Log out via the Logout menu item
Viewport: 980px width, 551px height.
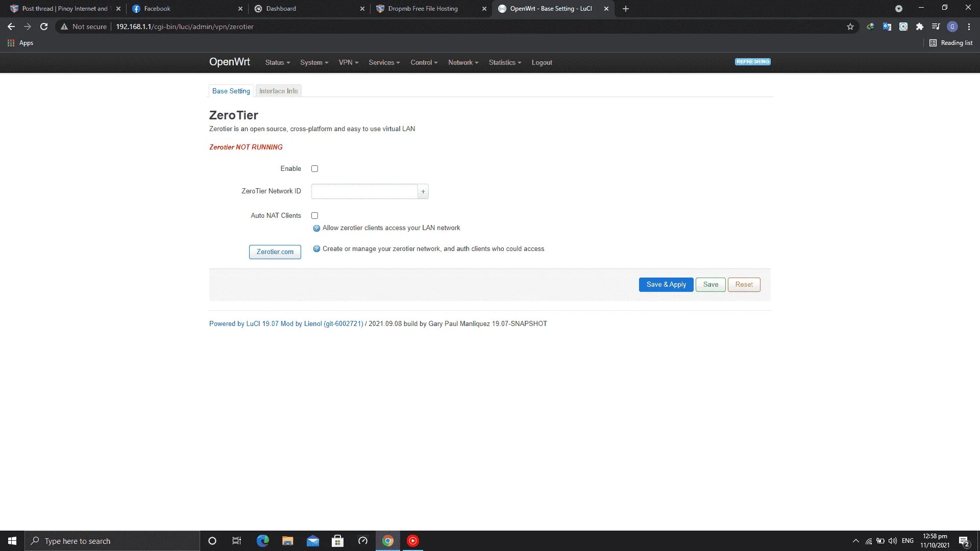[x=542, y=63]
